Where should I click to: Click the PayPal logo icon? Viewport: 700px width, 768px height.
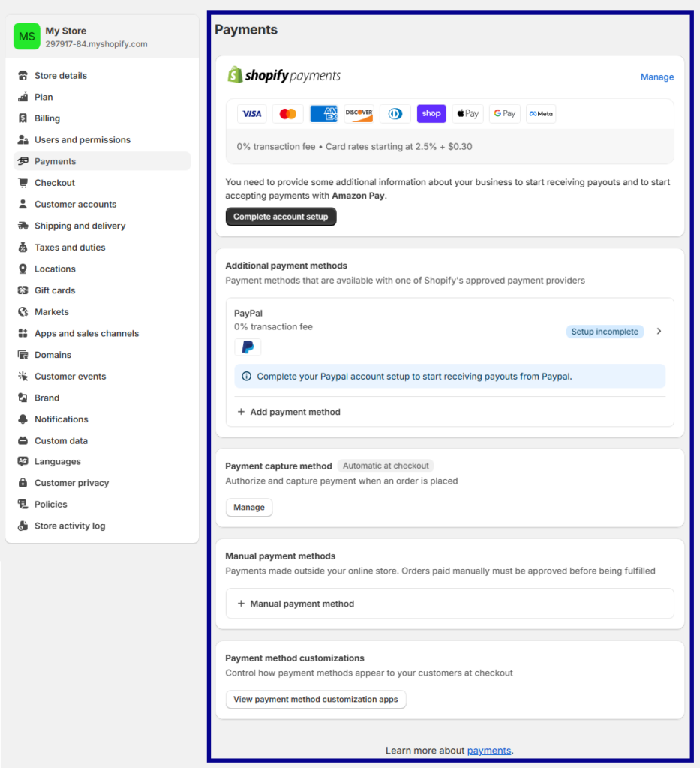[x=248, y=347]
